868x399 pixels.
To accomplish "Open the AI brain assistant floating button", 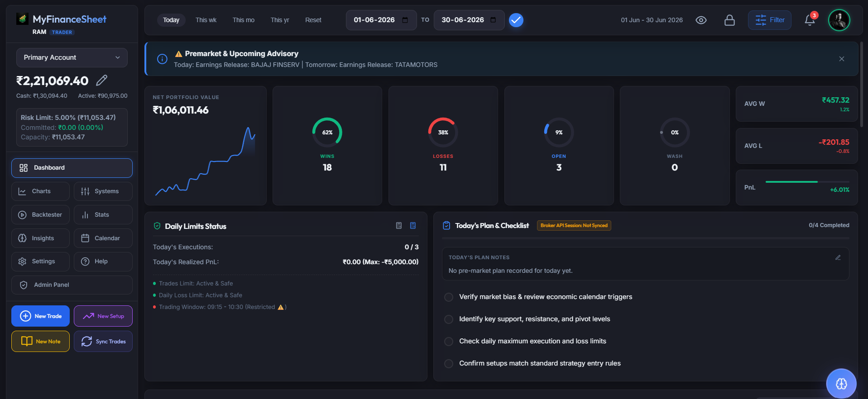I will point(841,384).
